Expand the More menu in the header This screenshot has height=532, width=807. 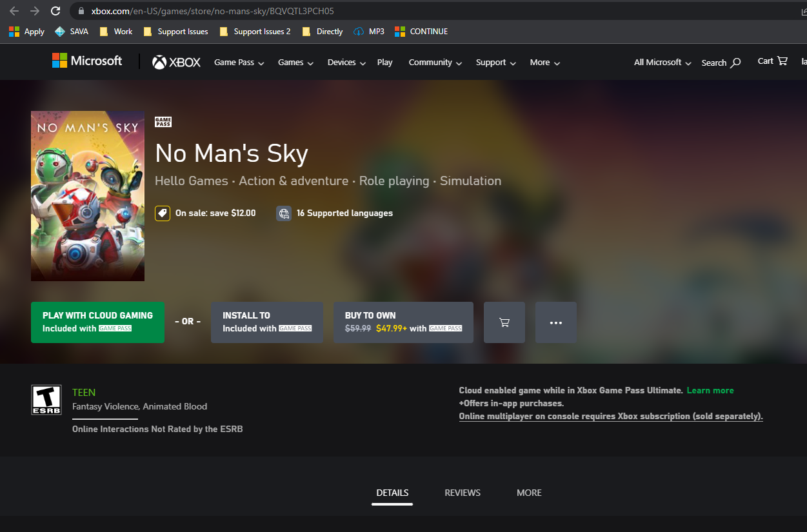coord(545,63)
